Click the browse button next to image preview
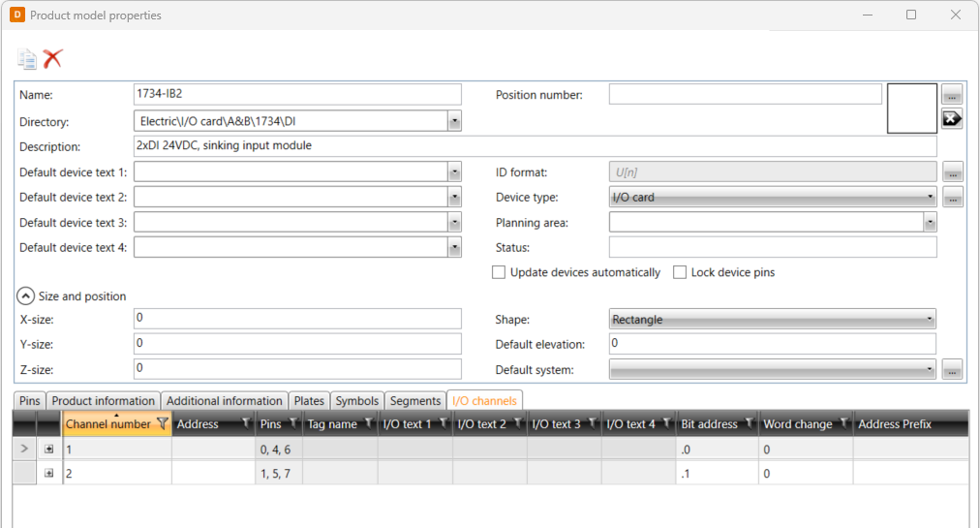Image resolution: width=980 pixels, height=528 pixels. click(952, 94)
